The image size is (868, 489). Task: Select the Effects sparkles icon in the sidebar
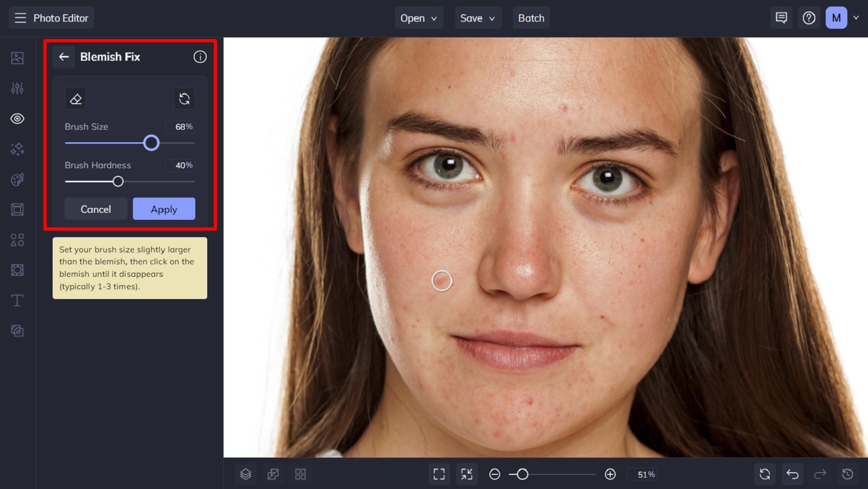(x=17, y=149)
